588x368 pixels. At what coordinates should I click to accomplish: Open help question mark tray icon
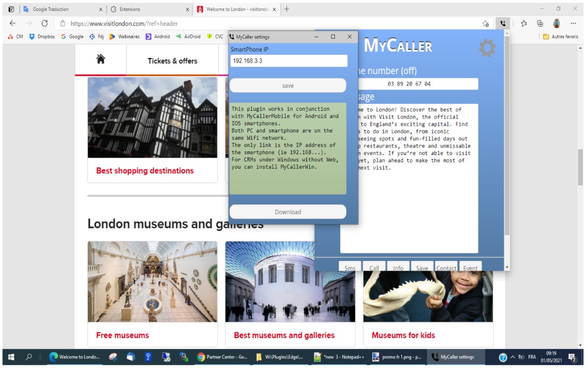tap(503, 357)
